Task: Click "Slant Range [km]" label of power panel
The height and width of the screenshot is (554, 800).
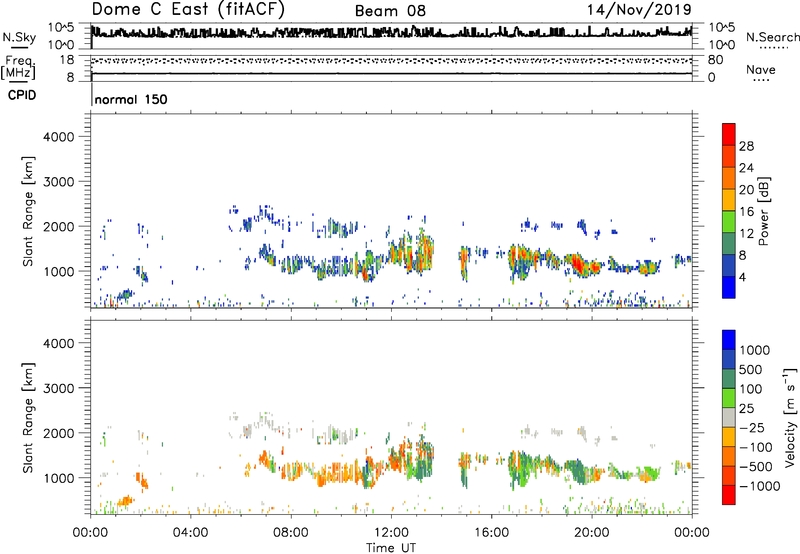Action: (x=28, y=211)
